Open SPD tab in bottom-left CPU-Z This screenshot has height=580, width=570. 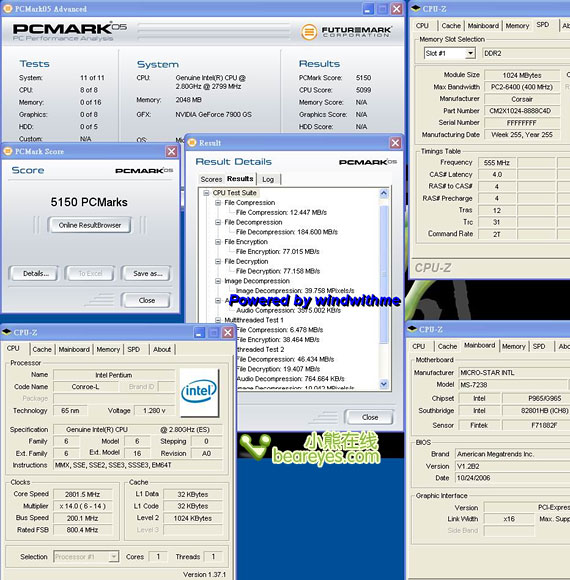pos(134,350)
